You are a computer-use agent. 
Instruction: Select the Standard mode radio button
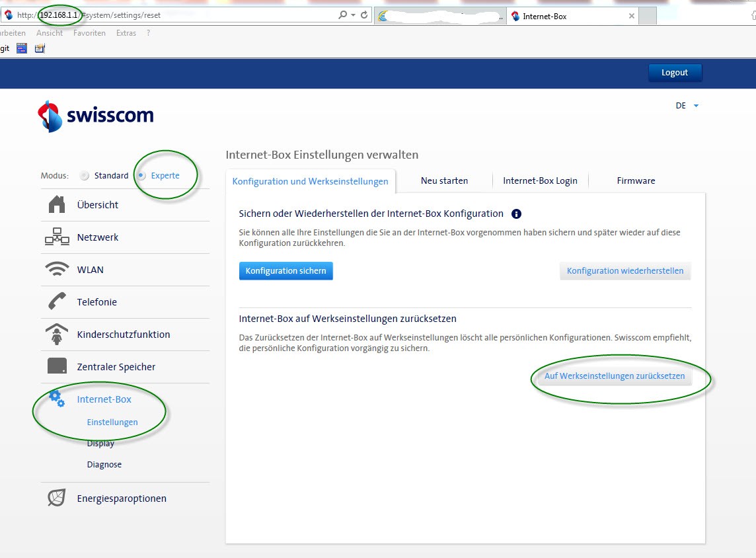[x=84, y=176]
